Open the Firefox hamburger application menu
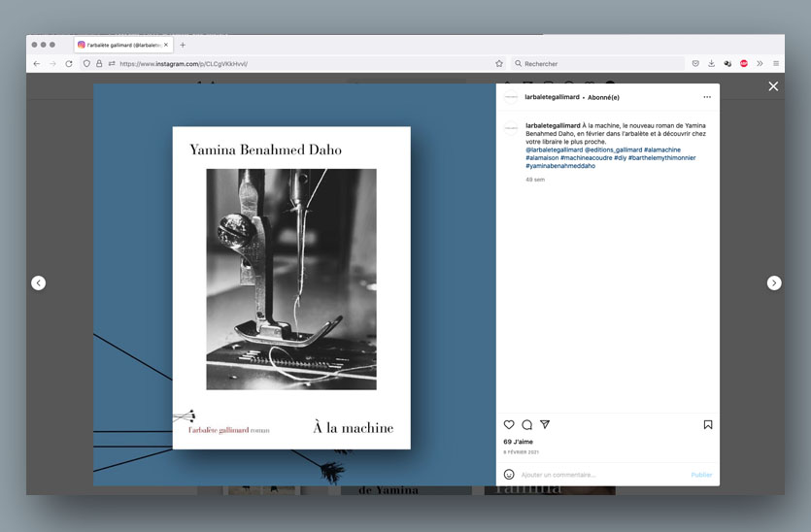This screenshot has width=811, height=532. (775, 64)
